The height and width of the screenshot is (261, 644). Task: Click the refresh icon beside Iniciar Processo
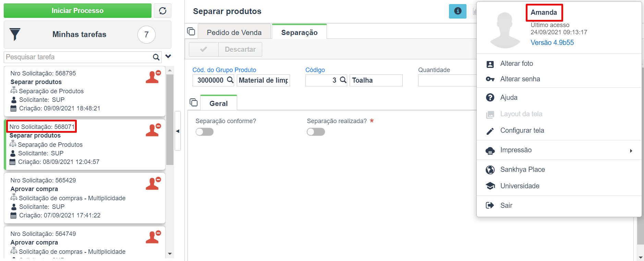[162, 11]
